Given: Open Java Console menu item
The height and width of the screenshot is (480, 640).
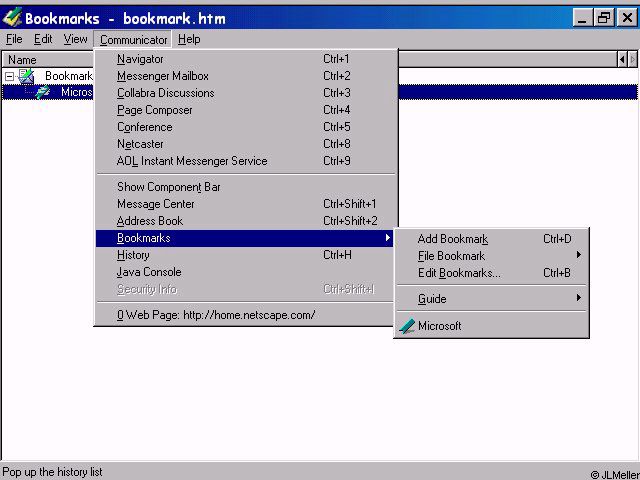Looking at the screenshot, I should 246,272.
